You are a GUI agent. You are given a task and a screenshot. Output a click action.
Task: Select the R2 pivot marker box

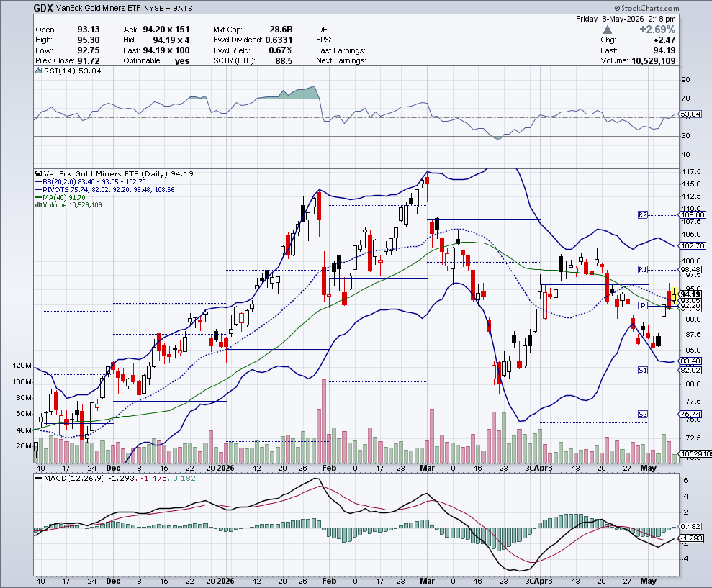point(642,214)
